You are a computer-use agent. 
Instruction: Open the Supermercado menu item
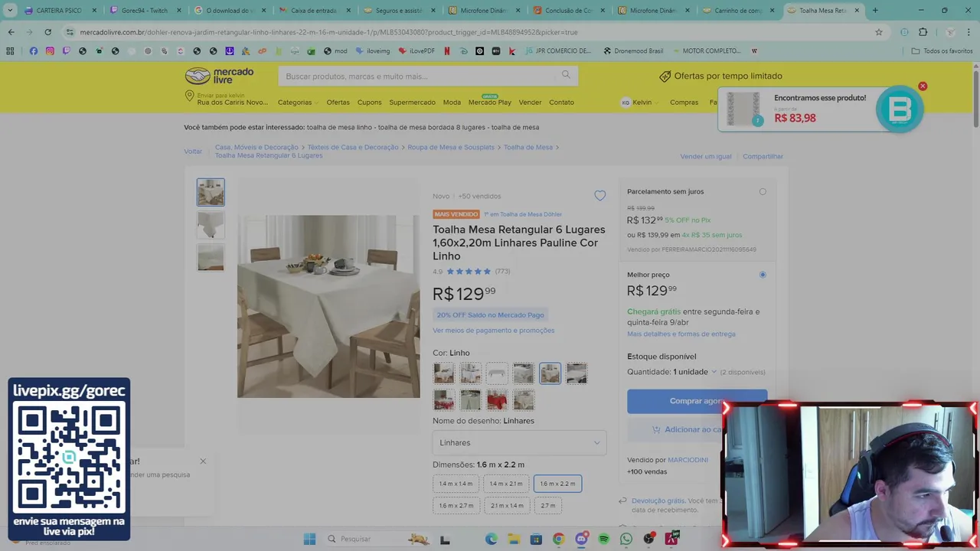[412, 103]
